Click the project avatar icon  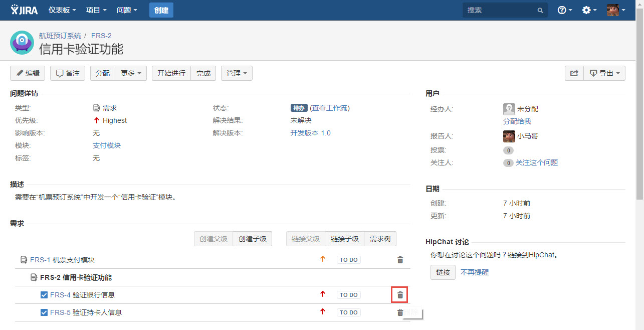tap(22, 43)
